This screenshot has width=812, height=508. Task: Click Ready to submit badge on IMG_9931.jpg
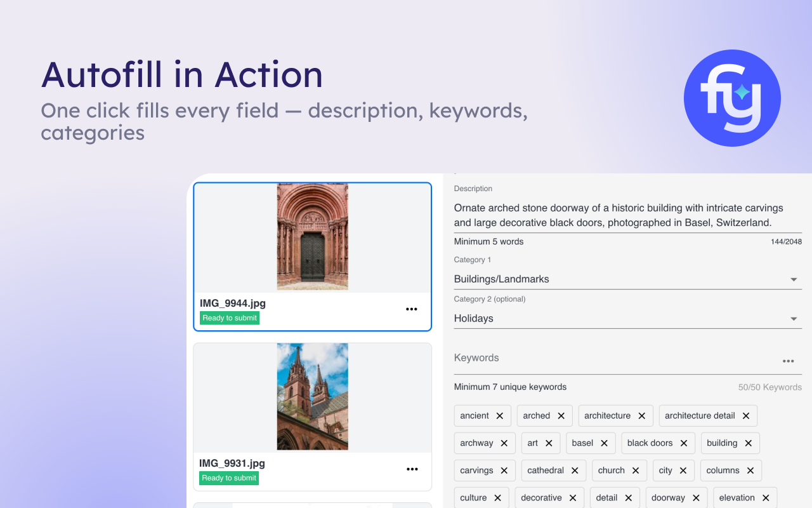click(229, 478)
